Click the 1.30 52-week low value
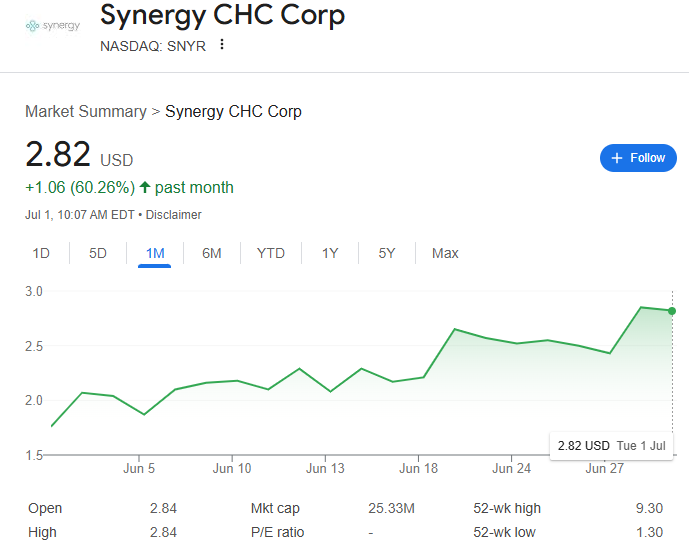Screen dimensions: 689x544 pyautogui.click(x=649, y=532)
